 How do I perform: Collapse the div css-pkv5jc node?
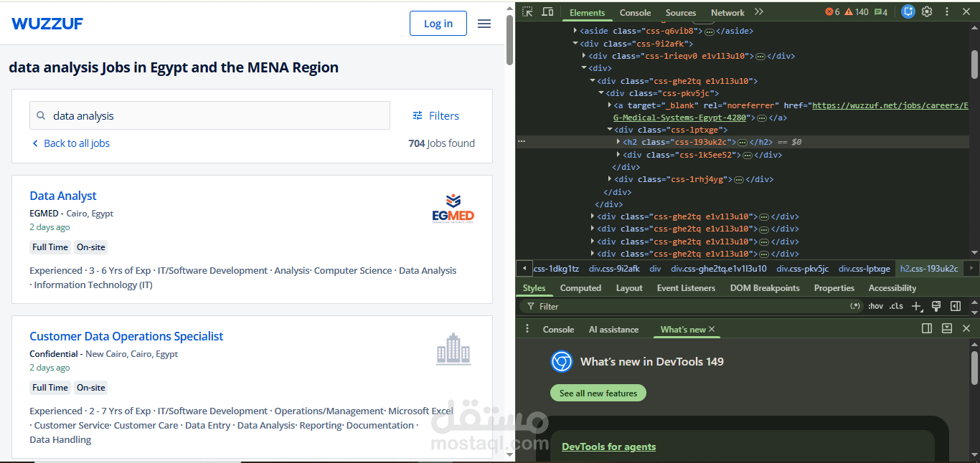tap(601, 93)
